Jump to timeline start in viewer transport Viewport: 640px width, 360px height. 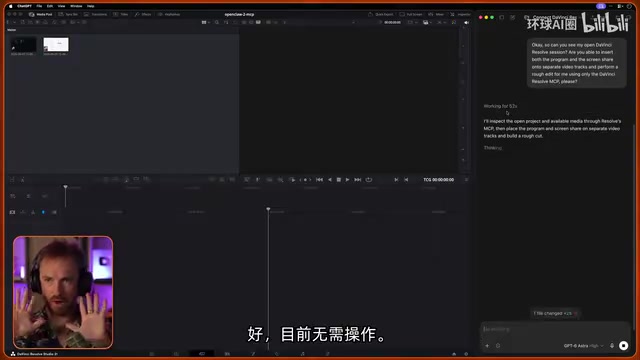tap(319, 180)
